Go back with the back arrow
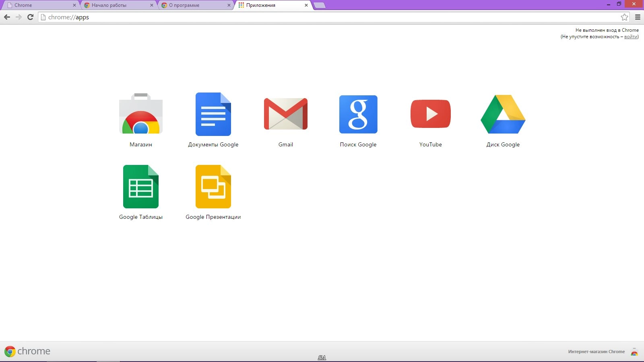This screenshot has width=644, height=362. pyautogui.click(x=7, y=17)
